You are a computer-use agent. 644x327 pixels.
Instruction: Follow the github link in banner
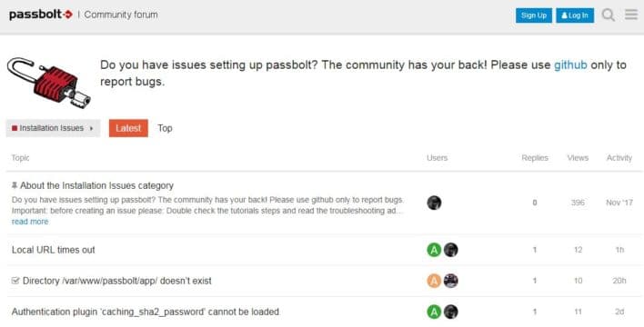point(570,64)
